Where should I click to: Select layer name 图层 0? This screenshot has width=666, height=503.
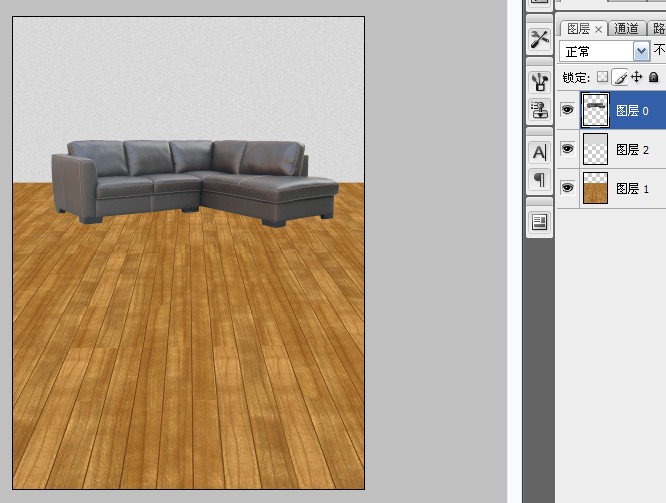[x=632, y=111]
